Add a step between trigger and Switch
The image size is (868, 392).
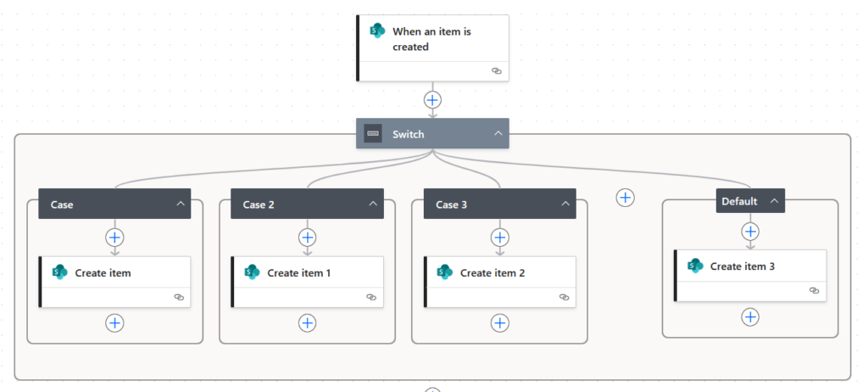point(432,100)
